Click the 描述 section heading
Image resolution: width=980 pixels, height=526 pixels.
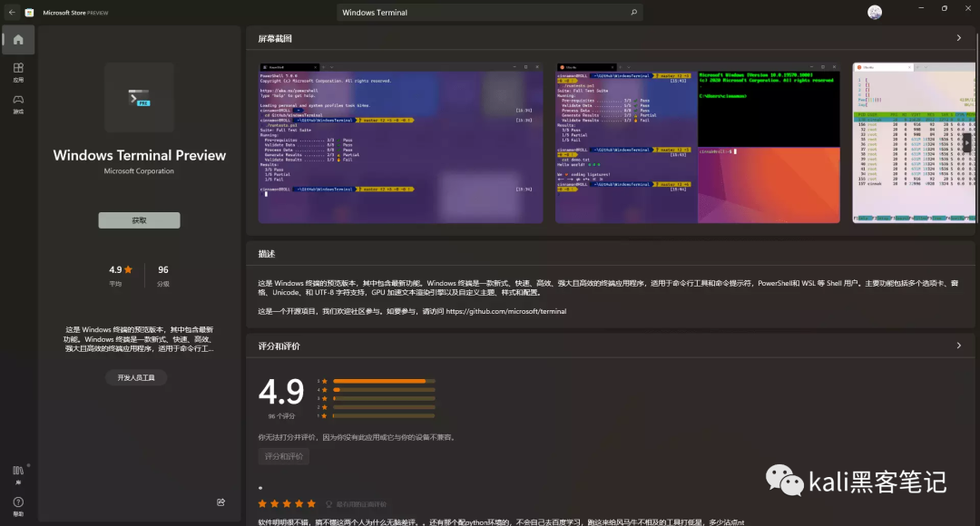pos(267,254)
